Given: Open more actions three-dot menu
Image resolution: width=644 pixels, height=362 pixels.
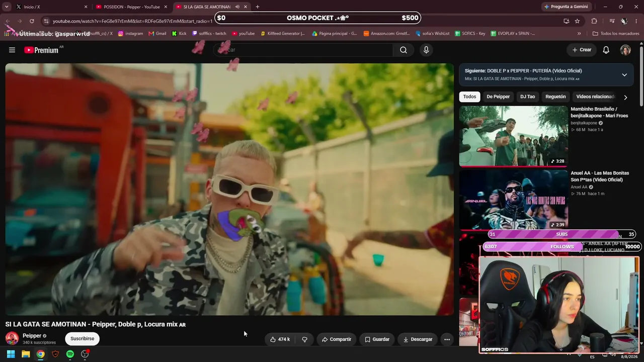Looking at the screenshot, I should pyautogui.click(x=447, y=339).
